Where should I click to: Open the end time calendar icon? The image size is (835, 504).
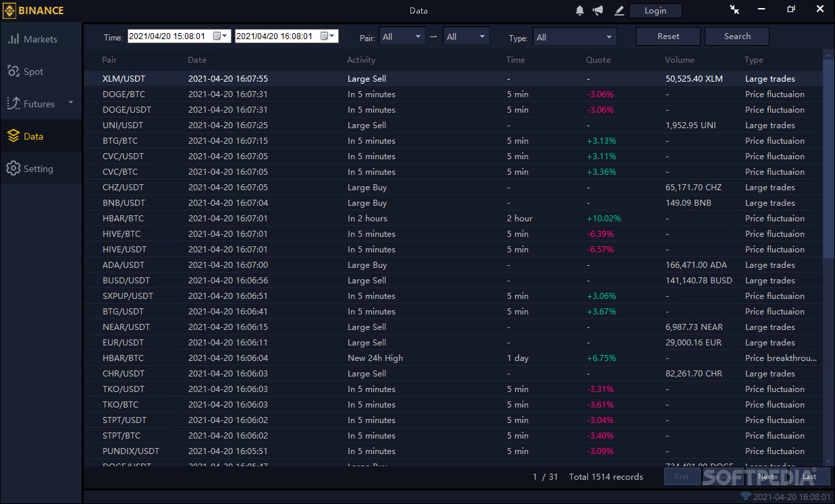coord(325,36)
